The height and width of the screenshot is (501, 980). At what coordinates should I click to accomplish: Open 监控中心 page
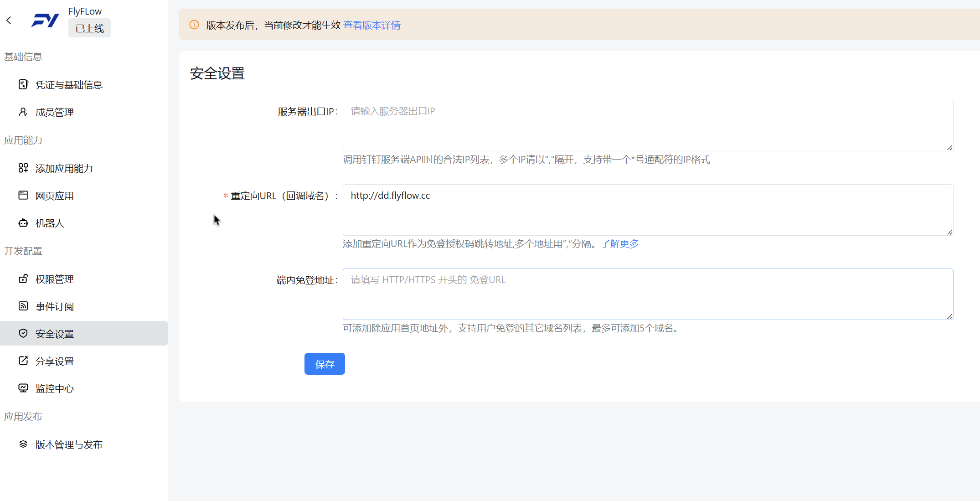pyautogui.click(x=84, y=389)
